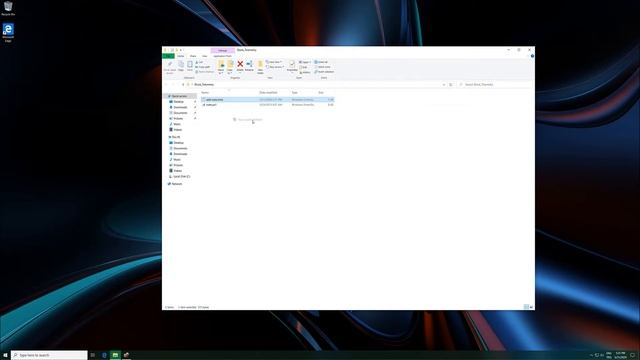Click Paste shortcut in the ribbon
This screenshot has height=360, width=640.
[x=204, y=72]
